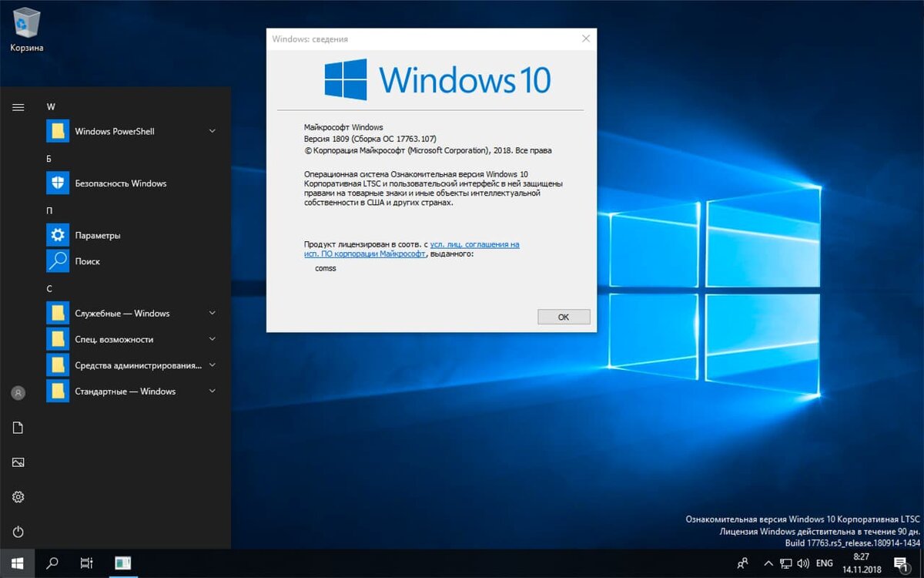Expand Стандартные — Windows chevron

point(213,391)
